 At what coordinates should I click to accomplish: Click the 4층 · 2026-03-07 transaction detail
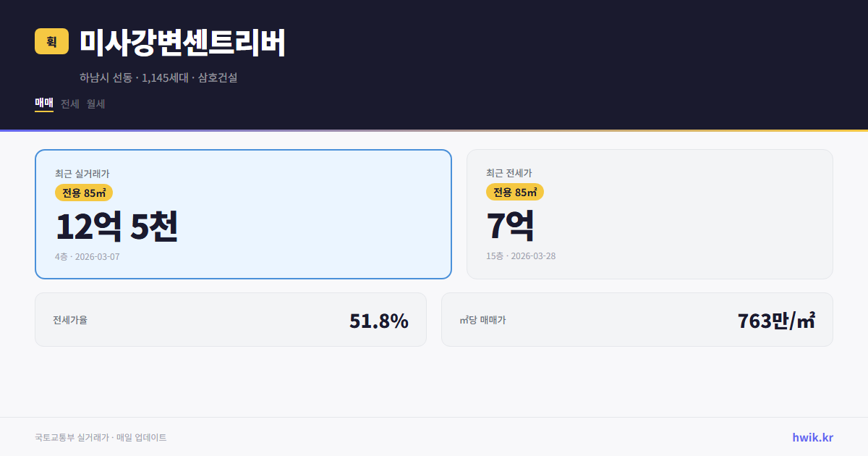[87, 256]
